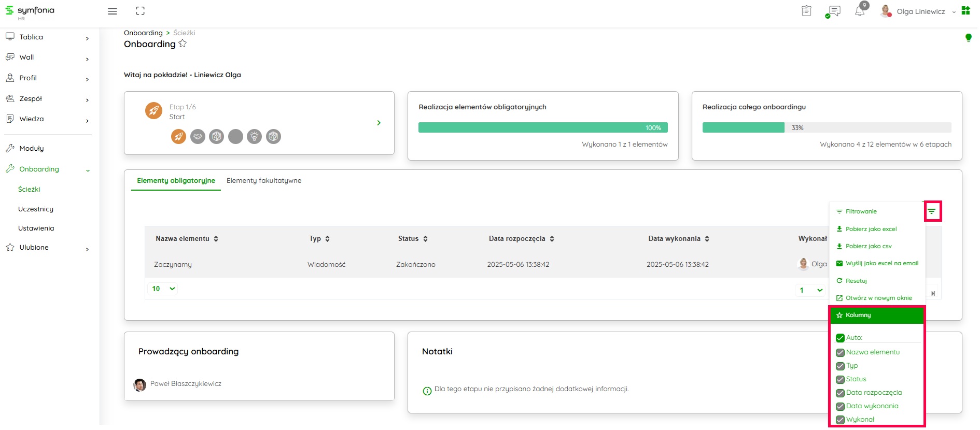Switch to Elementy fakultatywne tab
The height and width of the screenshot is (430, 980).
tap(263, 181)
